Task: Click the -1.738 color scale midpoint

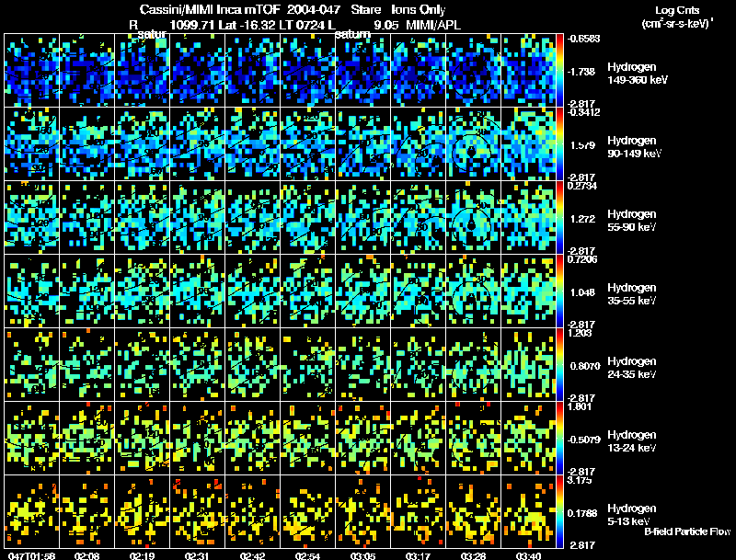Action: 582,72
